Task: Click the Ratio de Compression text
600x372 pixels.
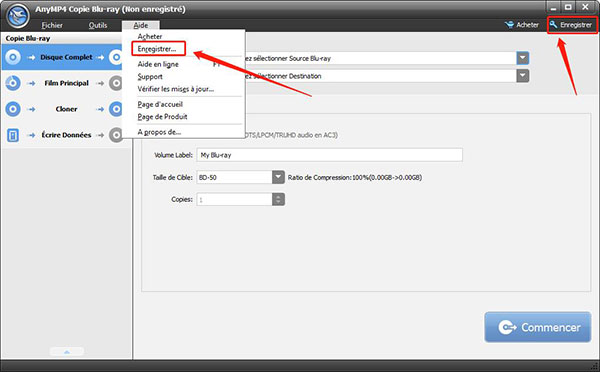Action: pos(355,178)
